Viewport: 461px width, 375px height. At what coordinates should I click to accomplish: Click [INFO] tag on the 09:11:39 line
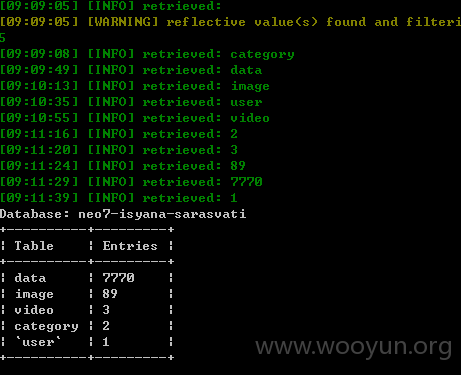pyautogui.click(x=111, y=198)
